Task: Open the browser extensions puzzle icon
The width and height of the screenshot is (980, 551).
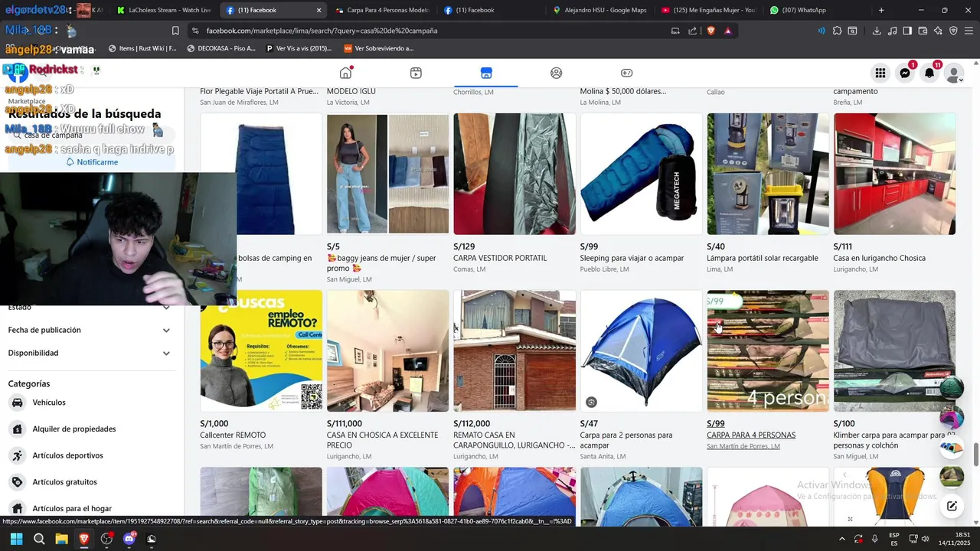Action: pyautogui.click(x=837, y=31)
